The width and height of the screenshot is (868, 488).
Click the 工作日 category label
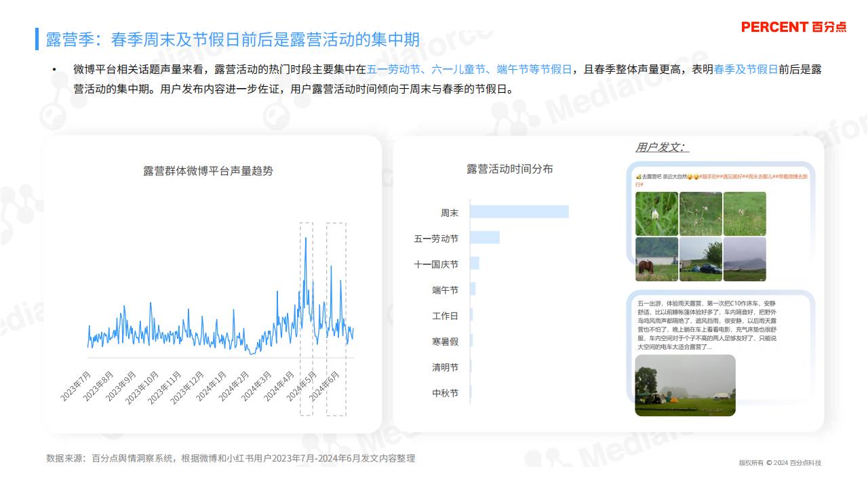pos(445,316)
